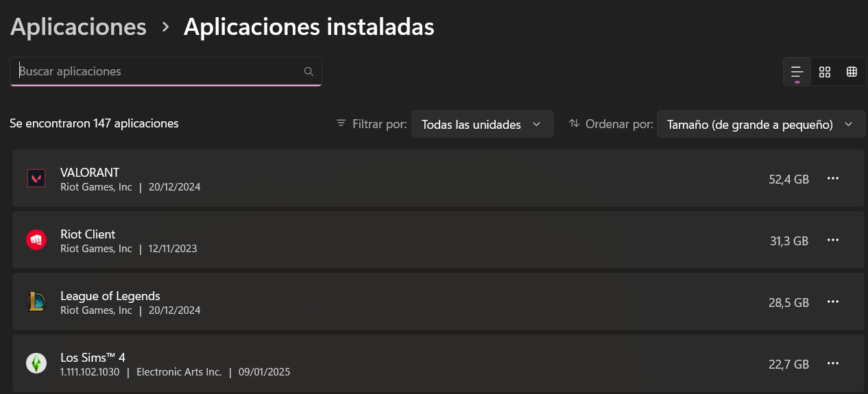This screenshot has height=394, width=868.
Task: Click the Los Sims 4 icon
Action: 36,363
